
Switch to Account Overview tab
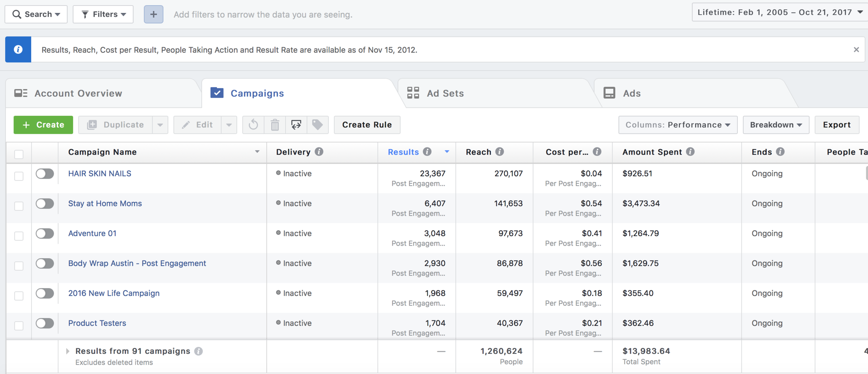(103, 93)
